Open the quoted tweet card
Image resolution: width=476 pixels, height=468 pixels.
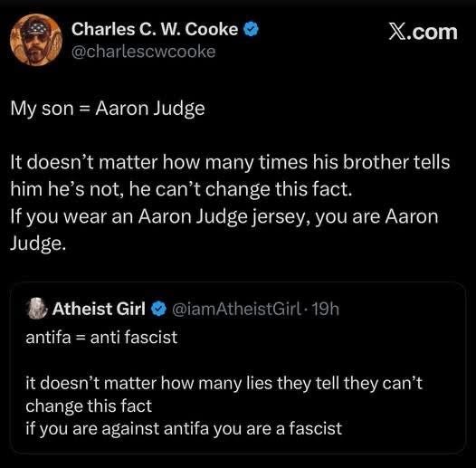tap(238, 368)
